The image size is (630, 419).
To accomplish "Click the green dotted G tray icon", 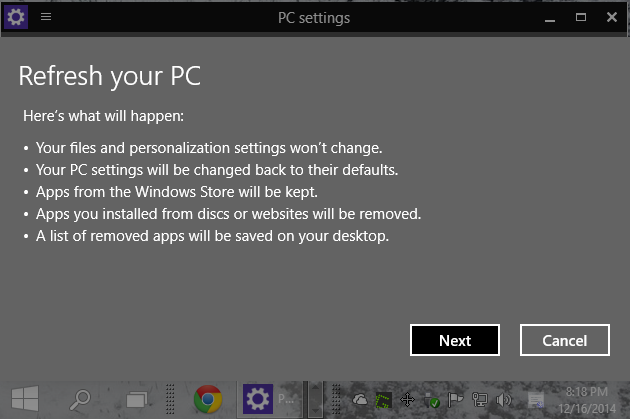I will [383, 400].
